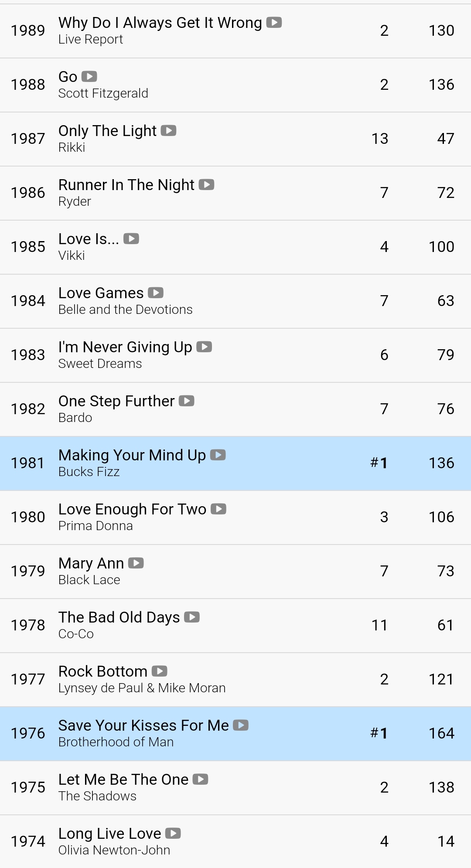Viewport: 471px width, 868px height.
Task: Watch I'm Never Giving Up video
Action: pos(204,347)
